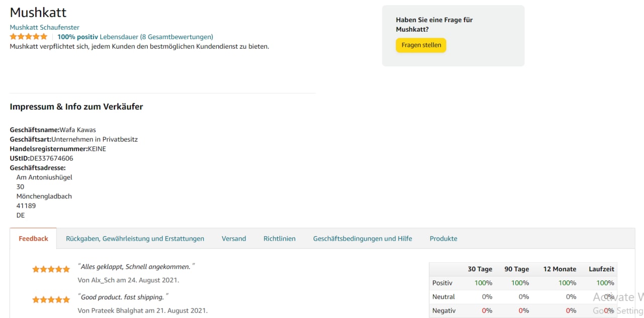This screenshot has width=644, height=318.
Task: Open the Produkte tab
Action: (443, 239)
